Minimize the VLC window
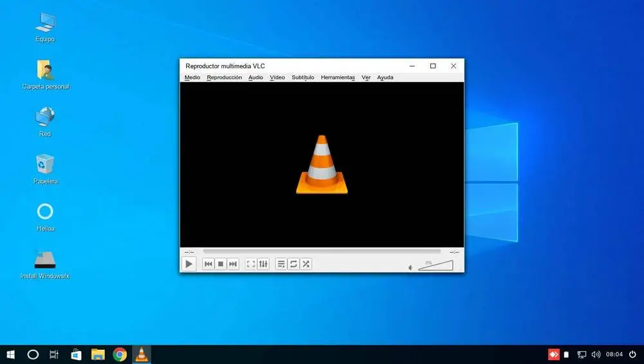Image resolution: width=644 pixels, height=364 pixels. pyautogui.click(x=412, y=66)
